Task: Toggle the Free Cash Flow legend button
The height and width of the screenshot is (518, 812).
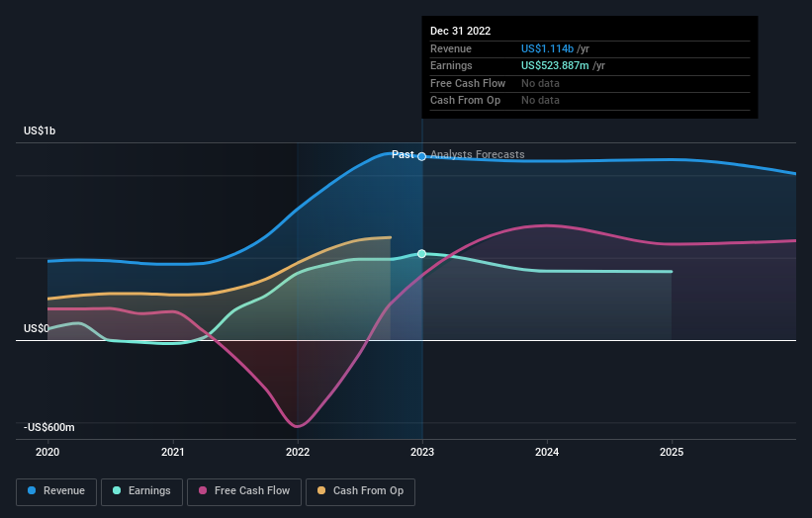Action: click(244, 491)
